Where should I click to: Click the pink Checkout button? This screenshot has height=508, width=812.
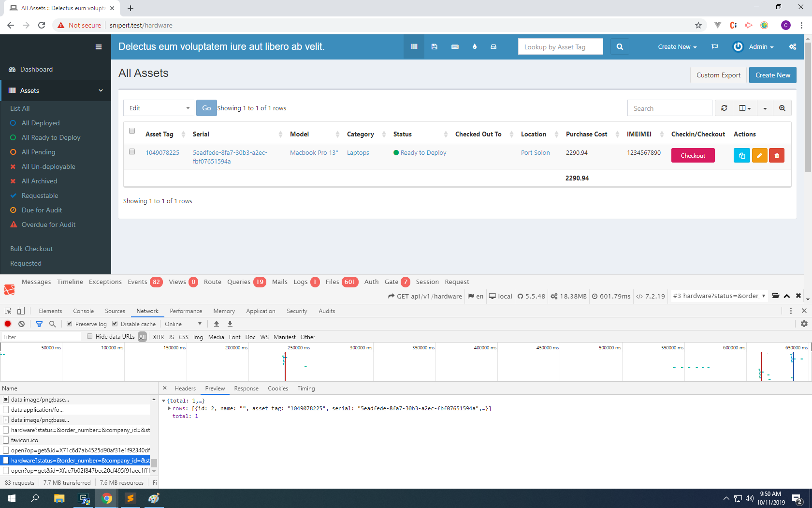coord(693,155)
